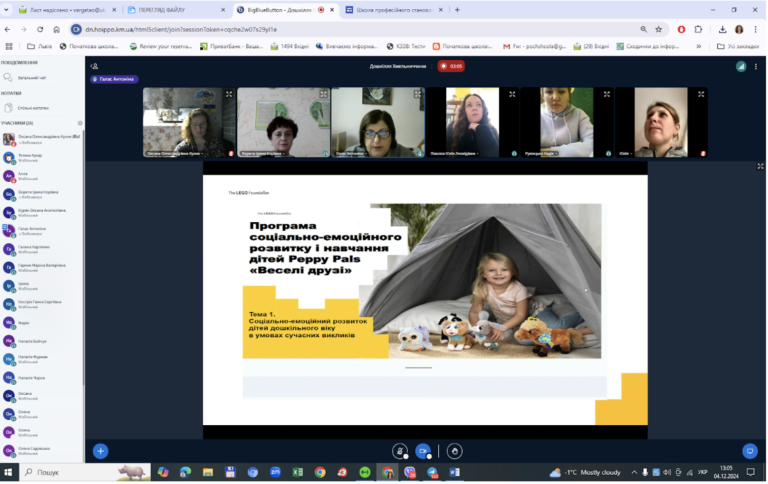Unmute microphone in bottom toolbar
Screen dimensions: 768x484
coord(400,451)
